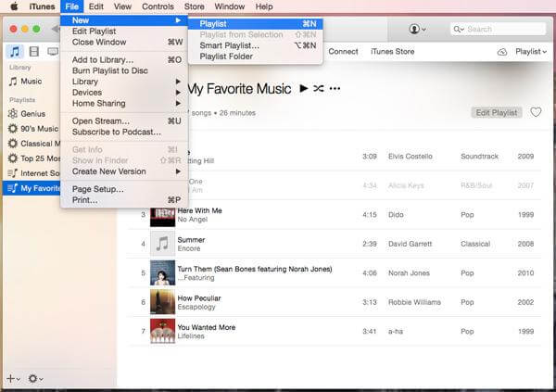
Task: Choose Playlist in the New submenu
Action: [256, 24]
